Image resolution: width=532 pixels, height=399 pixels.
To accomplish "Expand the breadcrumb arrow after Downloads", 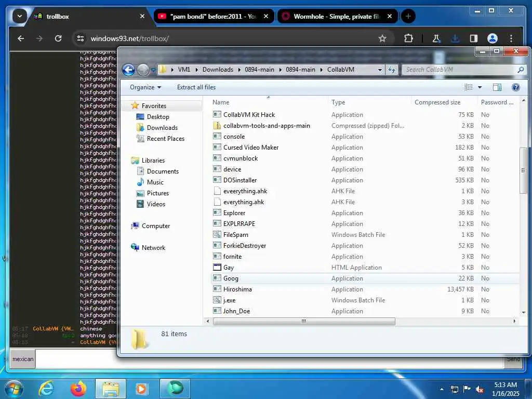I will [239, 70].
